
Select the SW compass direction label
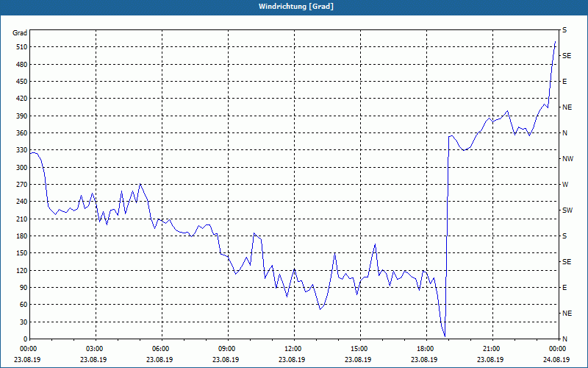click(567, 210)
